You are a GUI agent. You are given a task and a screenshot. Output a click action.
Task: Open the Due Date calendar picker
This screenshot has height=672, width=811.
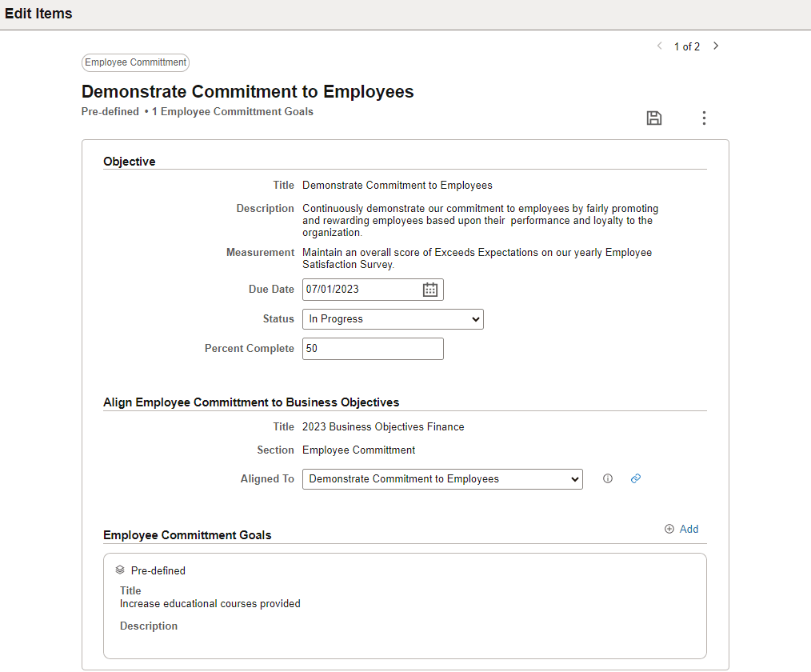point(429,290)
